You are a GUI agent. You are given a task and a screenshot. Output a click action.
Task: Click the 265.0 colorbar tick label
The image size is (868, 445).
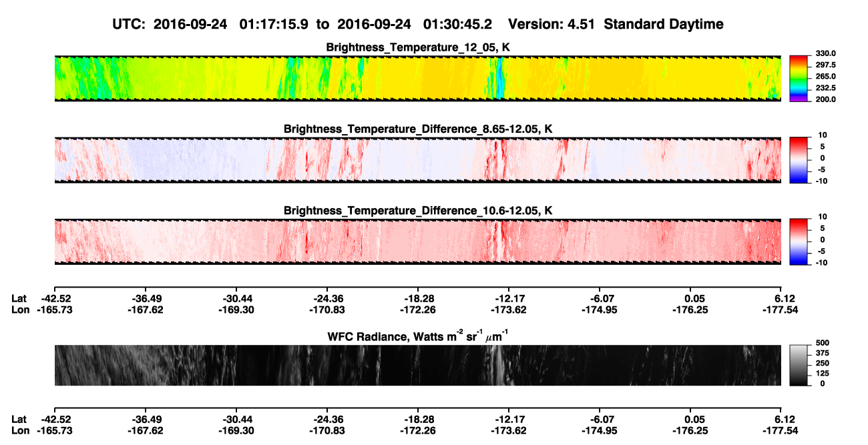point(825,77)
